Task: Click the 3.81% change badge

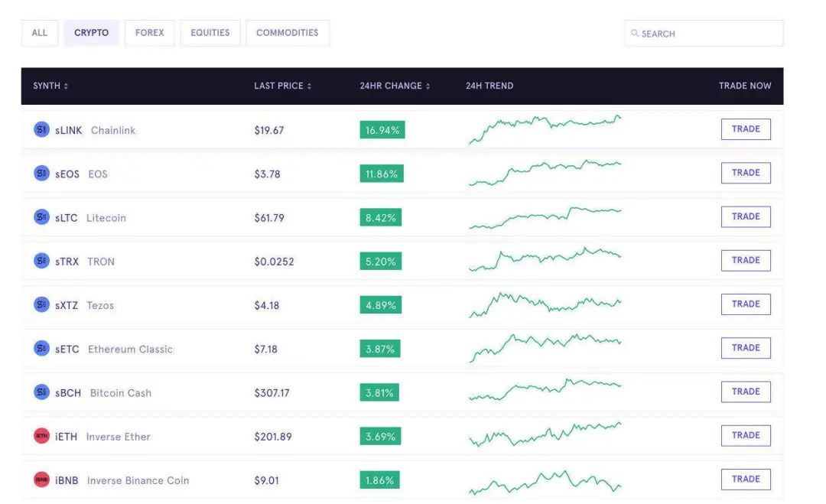Action: point(380,392)
